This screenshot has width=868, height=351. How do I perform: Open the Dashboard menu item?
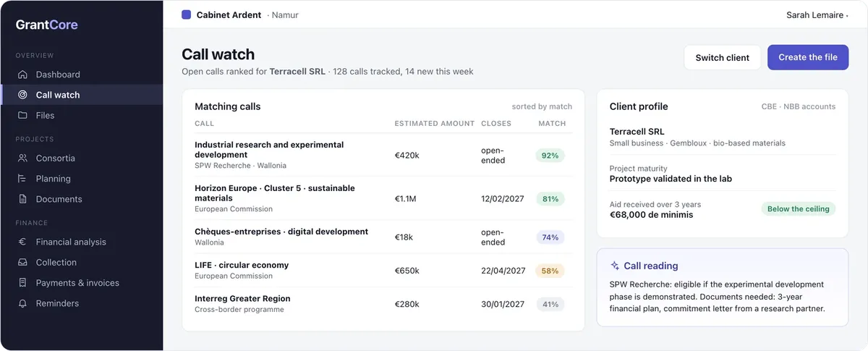tap(82, 75)
